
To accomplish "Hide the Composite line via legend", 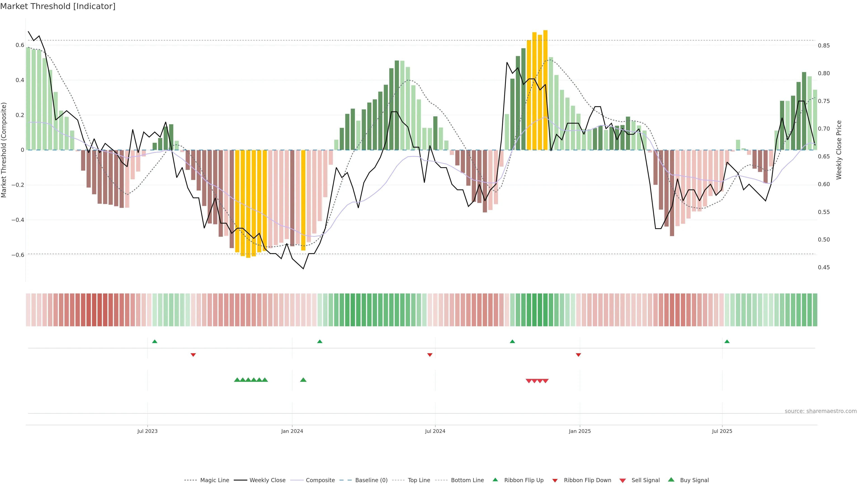I will (x=320, y=480).
